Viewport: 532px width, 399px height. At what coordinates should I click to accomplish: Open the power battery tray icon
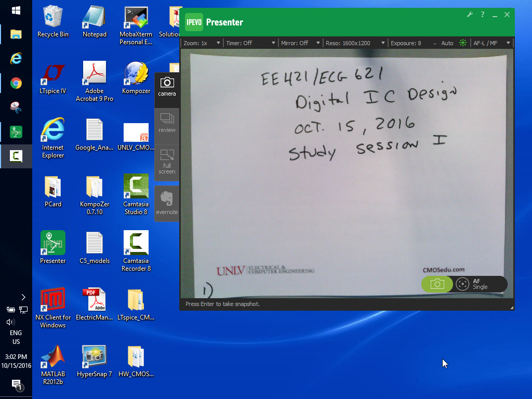10,310
